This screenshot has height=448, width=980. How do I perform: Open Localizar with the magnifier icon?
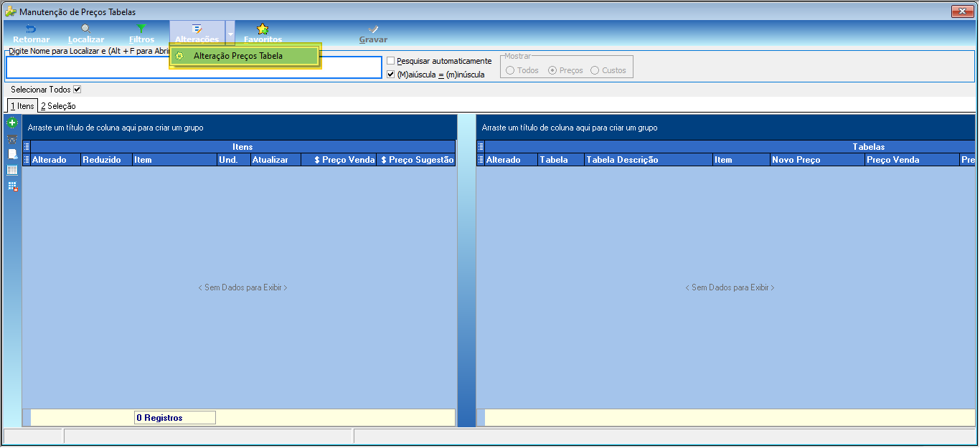coord(86,29)
